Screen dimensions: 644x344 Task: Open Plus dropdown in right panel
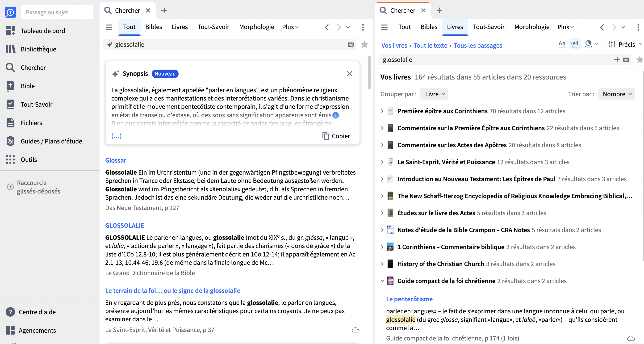point(565,27)
